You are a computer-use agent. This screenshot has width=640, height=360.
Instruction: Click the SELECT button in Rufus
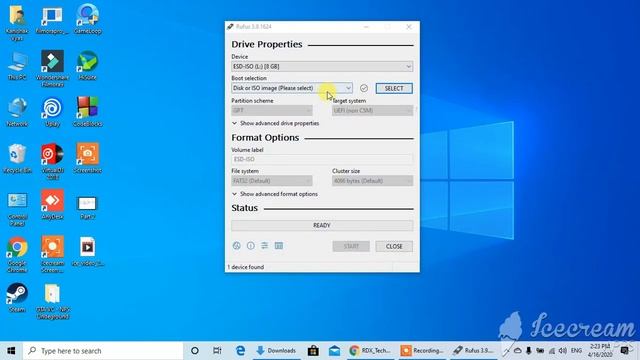pos(394,88)
